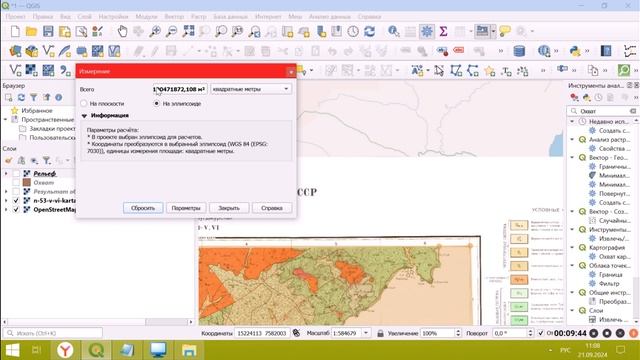Select the Identify Features tool
The height and width of the screenshot is (360, 640).
pos(393,31)
